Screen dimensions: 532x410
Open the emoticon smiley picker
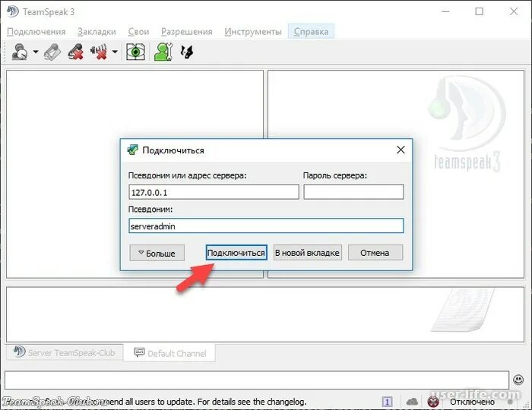tap(518, 380)
